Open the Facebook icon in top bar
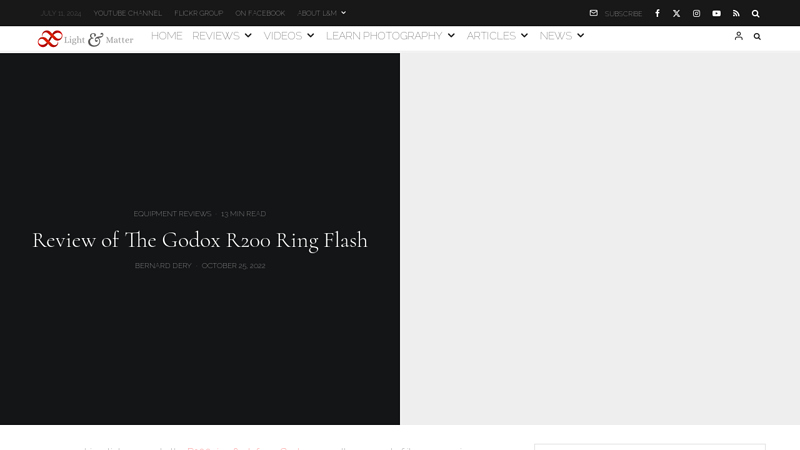Image resolution: width=800 pixels, height=450 pixels. click(657, 13)
